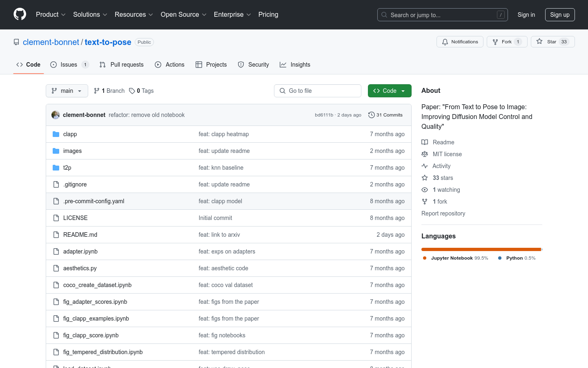588x368 pixels.
Task: Expand the Open Source menu
Action: [x=184, y=14]
